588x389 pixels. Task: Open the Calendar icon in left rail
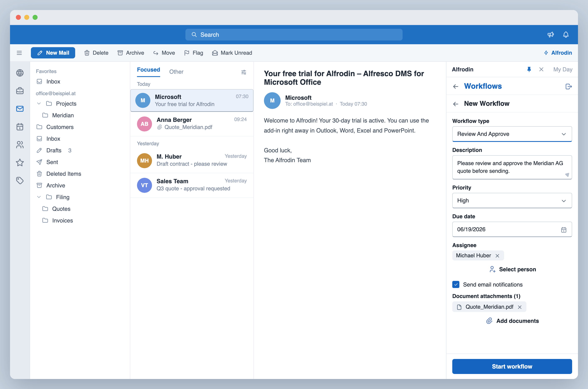tap(20, 127)
